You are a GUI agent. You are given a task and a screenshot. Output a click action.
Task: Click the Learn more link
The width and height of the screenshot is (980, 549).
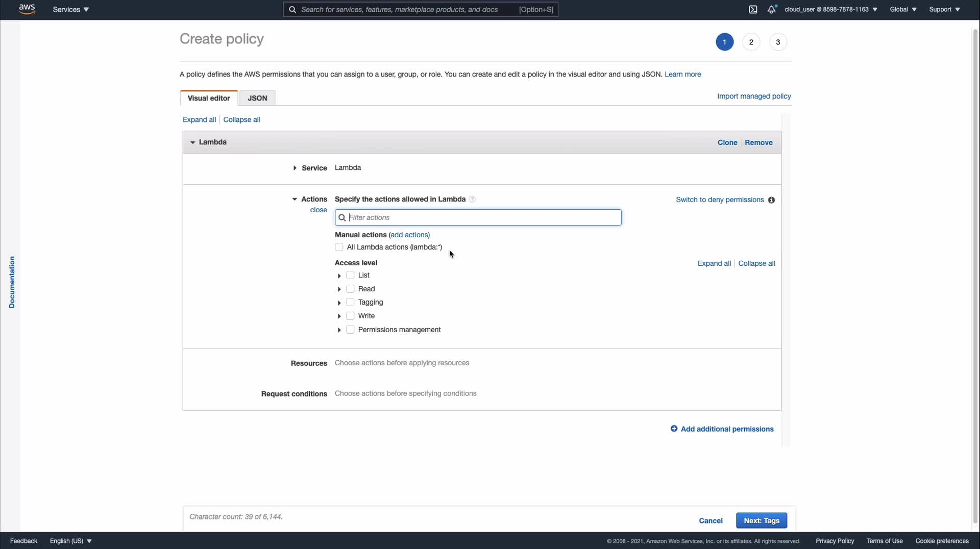click(x=682, y=74)
